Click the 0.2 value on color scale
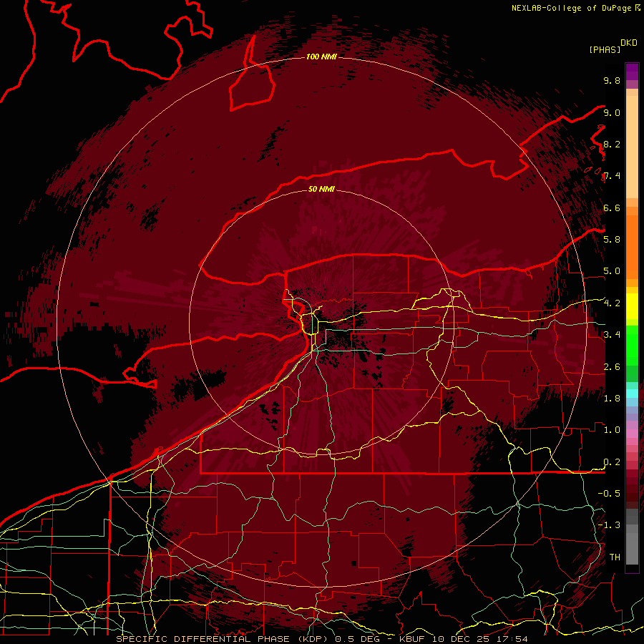The height and width of the screenshot is (644, 644). point(612,462)
